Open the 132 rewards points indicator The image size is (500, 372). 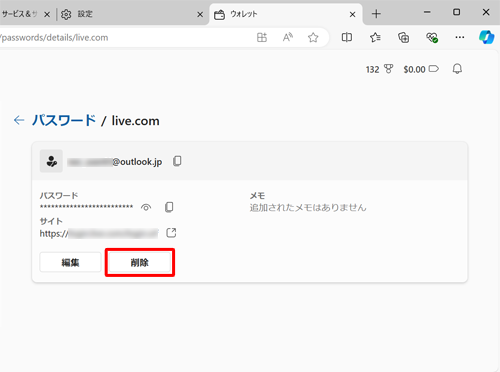tap(379, 69)
